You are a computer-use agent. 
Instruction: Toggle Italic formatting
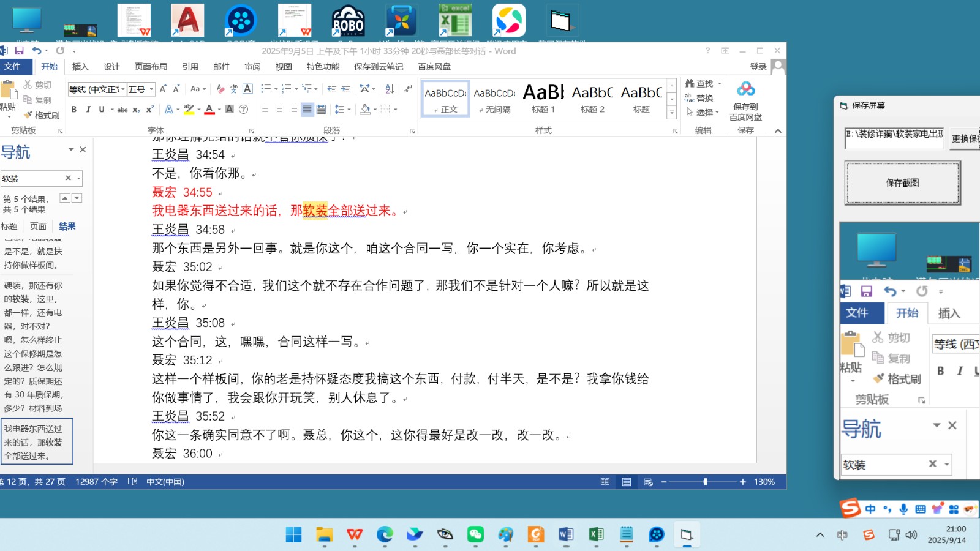click(88, 110)
